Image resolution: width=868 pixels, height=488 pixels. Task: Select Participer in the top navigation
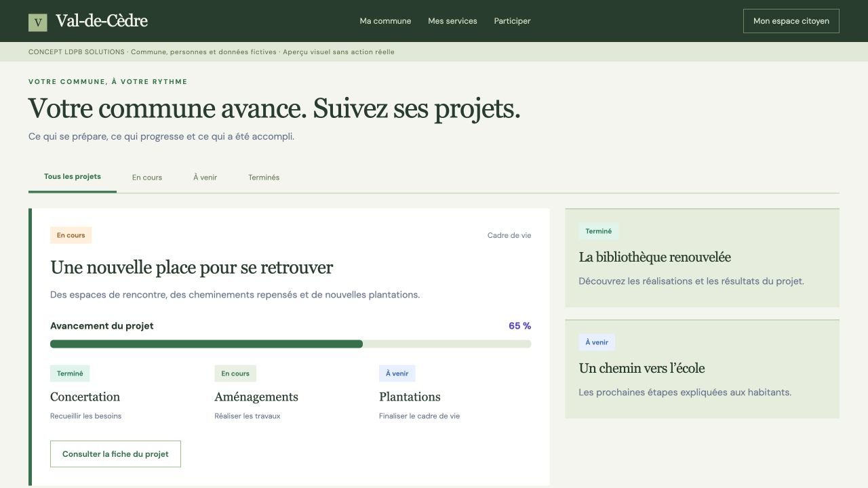(x=512, y=21)
